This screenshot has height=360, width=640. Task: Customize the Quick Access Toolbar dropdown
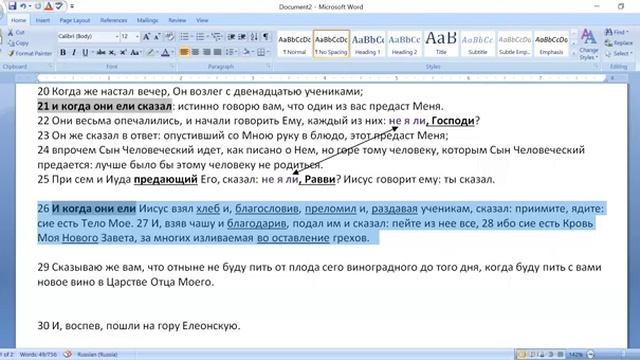(72, 6)
